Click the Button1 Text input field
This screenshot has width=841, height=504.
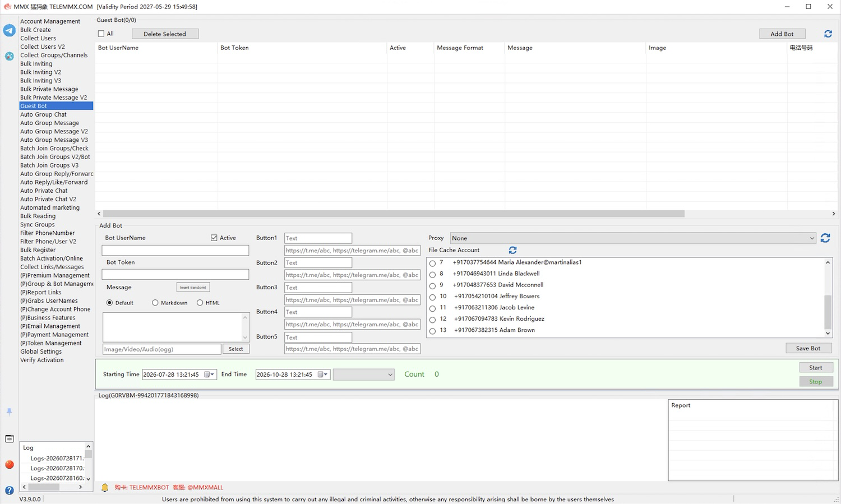click(x=318, y=238)
